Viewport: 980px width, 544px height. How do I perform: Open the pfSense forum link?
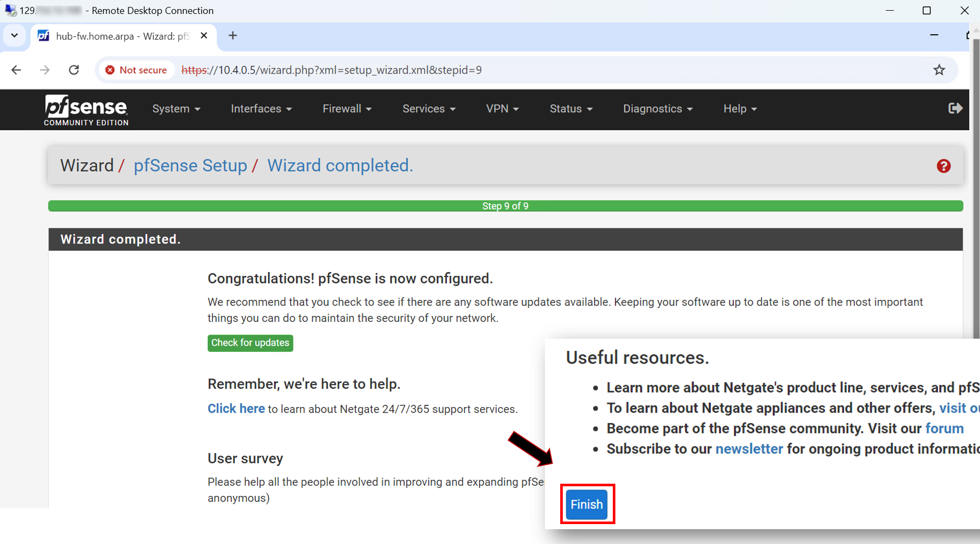(944, 428)
